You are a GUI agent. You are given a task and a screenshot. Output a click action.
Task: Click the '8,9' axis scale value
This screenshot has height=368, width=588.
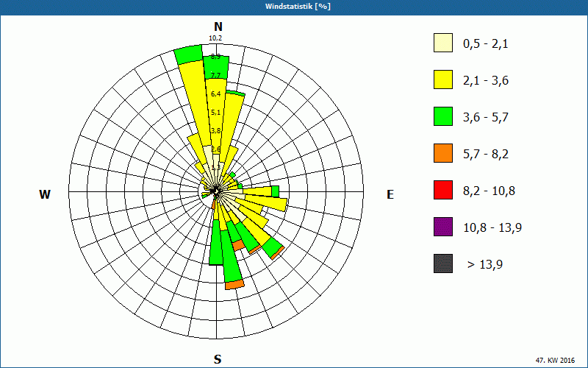[x=215, y=57]
